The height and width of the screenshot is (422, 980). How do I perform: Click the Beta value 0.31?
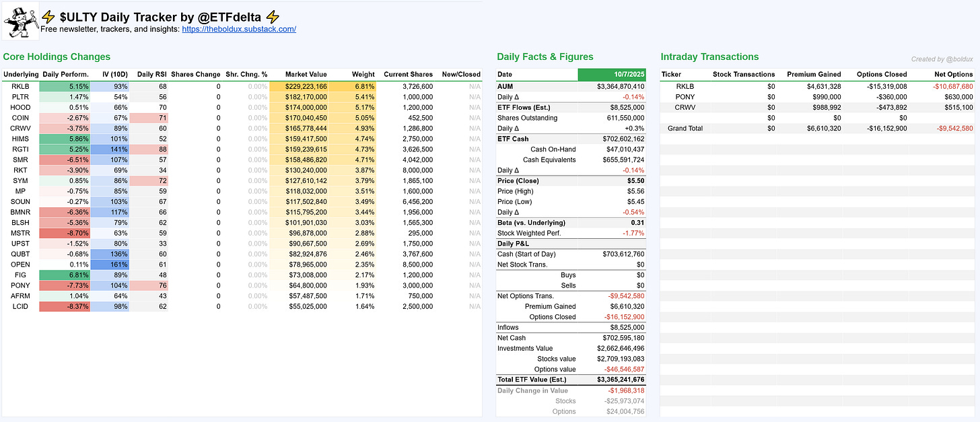click(x=638, y=223)
